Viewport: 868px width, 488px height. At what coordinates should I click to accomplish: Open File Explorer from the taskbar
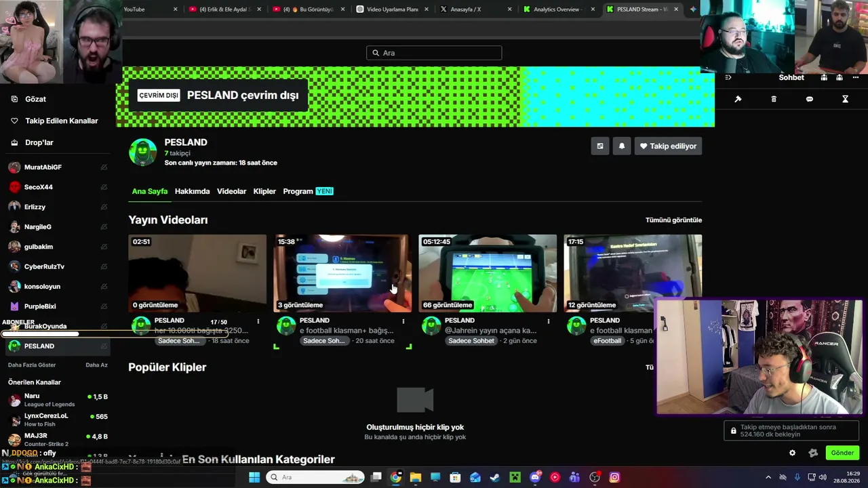416,477
